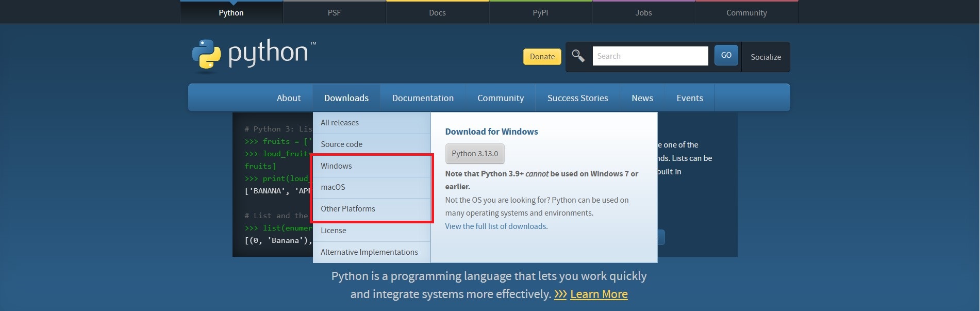The width and height of the screenshot is (980, 311).
Task: Open the Downloads navigation menu
Action: pyautogui.click(x=346, y=98)
